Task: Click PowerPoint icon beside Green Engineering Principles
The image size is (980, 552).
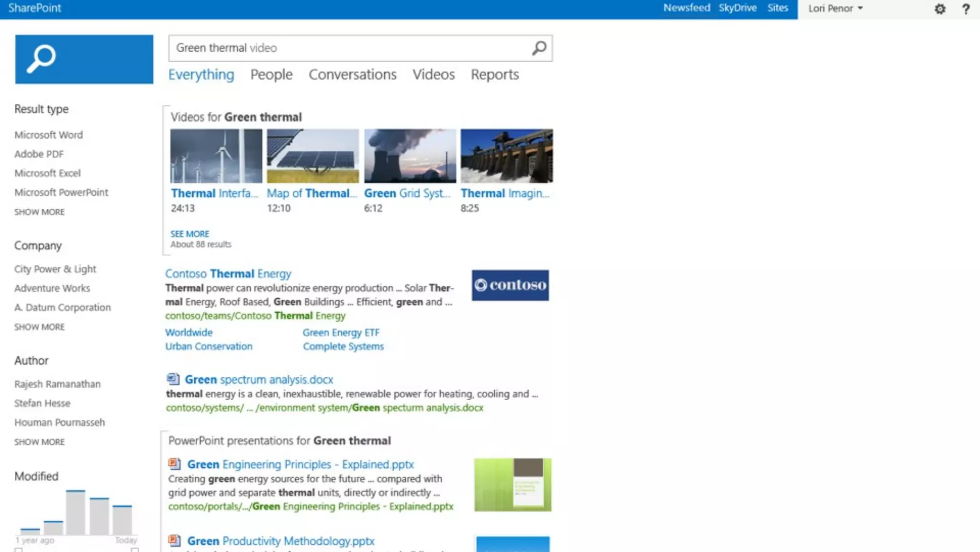Action: [174, 464]
